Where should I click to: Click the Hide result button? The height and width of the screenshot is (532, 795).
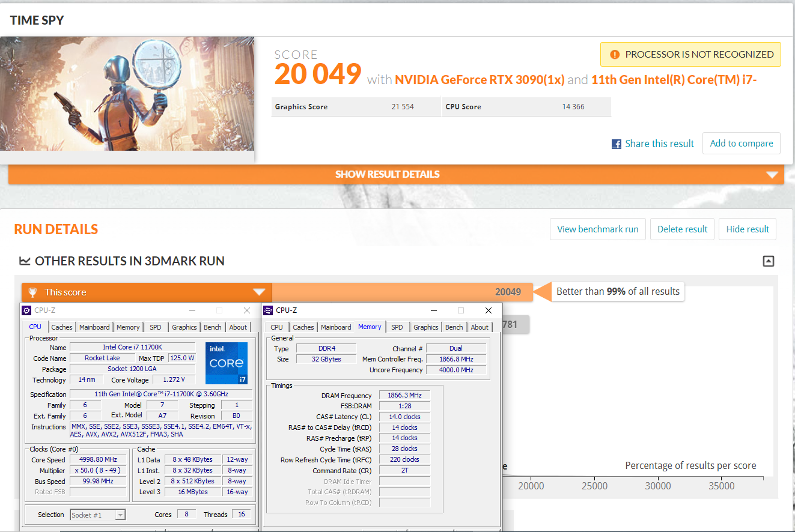[x=748, y=229]
